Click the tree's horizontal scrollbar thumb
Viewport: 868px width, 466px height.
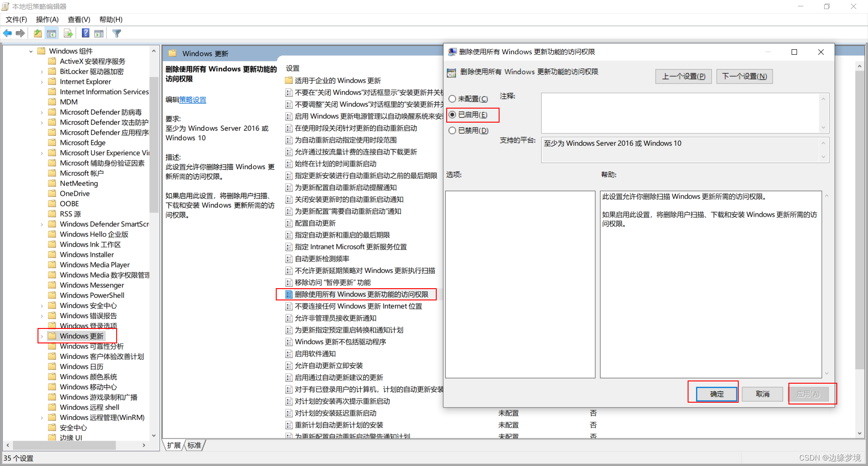[x=64, y=445]
